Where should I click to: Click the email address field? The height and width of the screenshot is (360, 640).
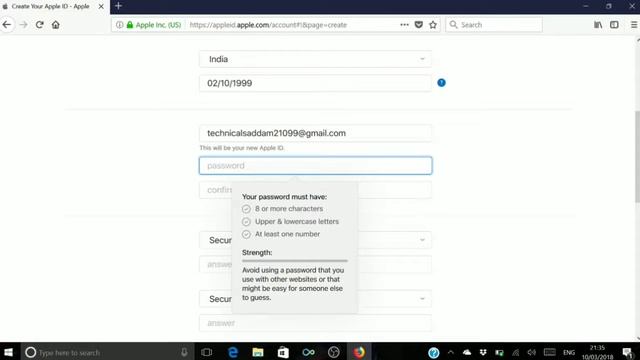point(315,133)
